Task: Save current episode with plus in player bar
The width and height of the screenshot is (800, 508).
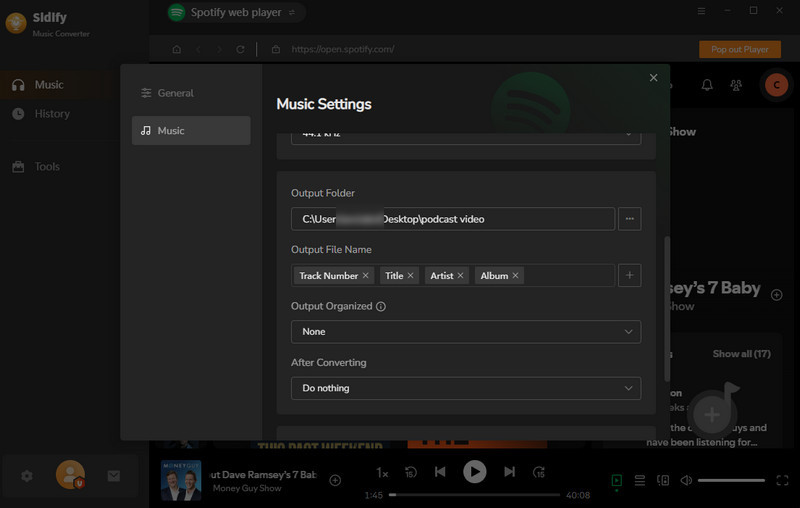Action: click(x=335, y=480)
